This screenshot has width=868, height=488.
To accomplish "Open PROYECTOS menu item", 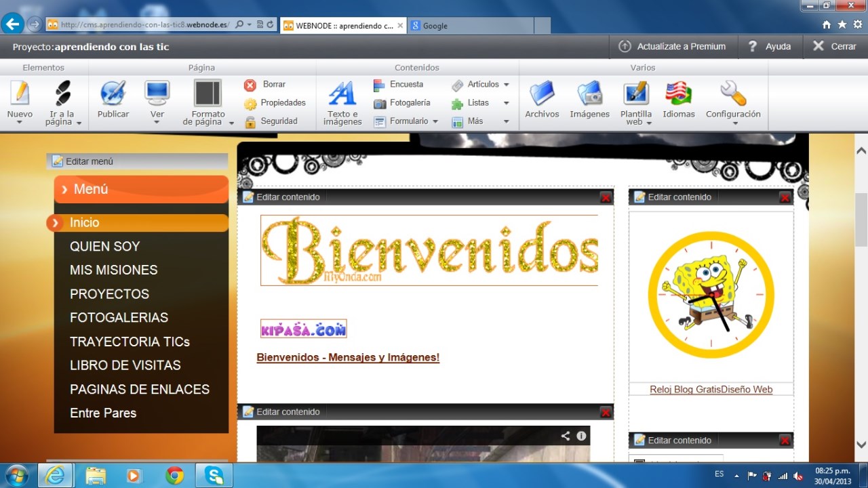I will pyautogui.click(x=110, y=294).
